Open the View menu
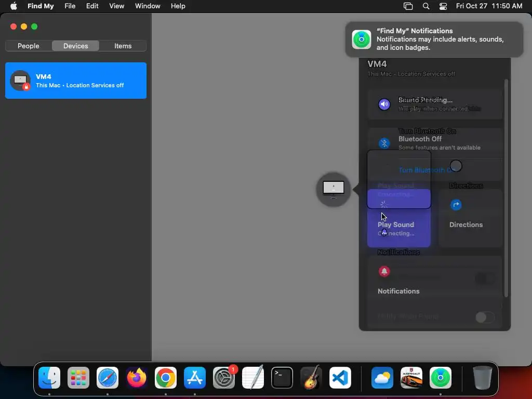This screenshot has height=399, width=532. click(117, 6)
